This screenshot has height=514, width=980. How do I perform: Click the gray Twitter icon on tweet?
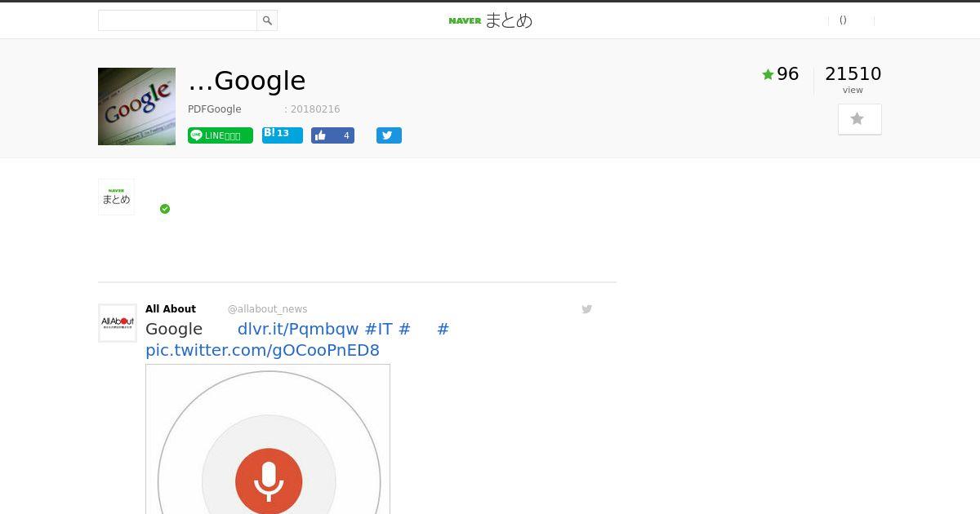point(586,309)
